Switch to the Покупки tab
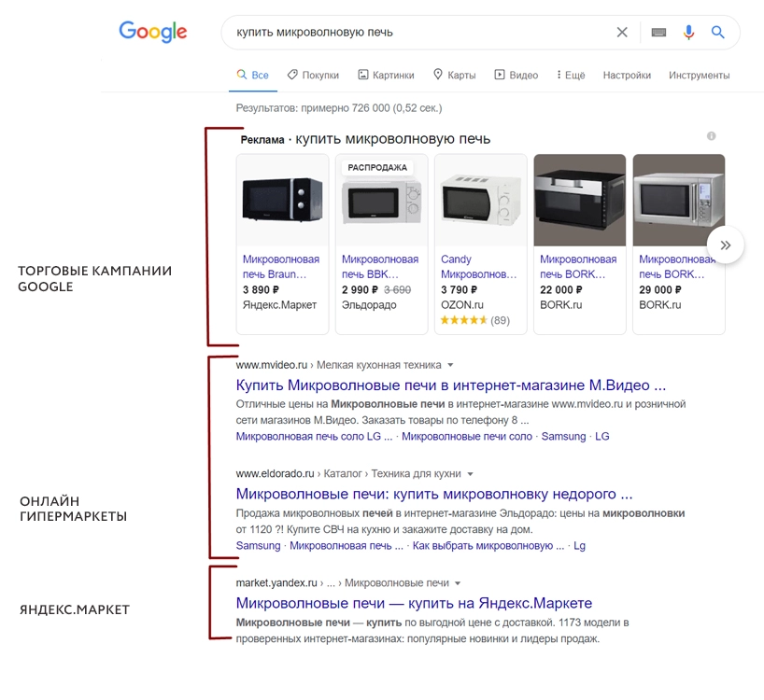This screenshot has height=700, width=764. coord(313,75)
